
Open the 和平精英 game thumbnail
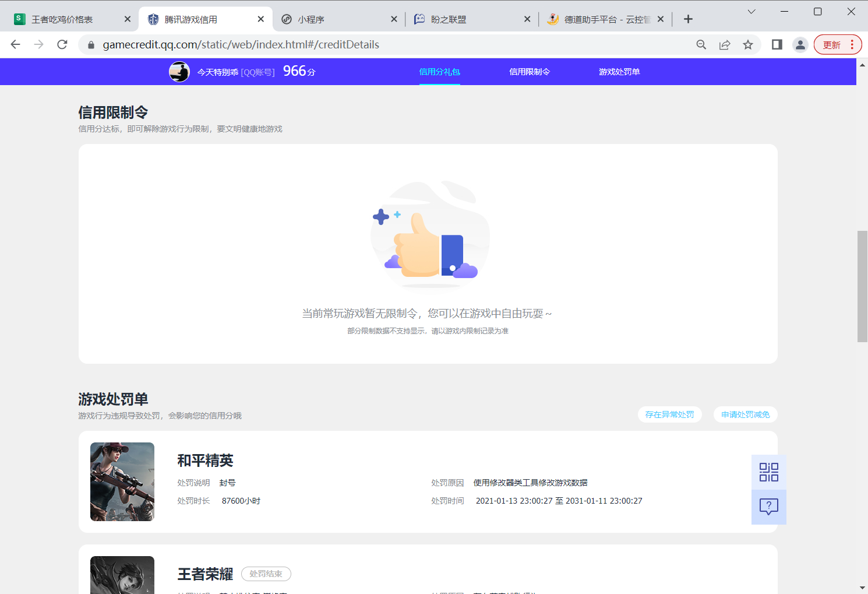tap(122, 481)
